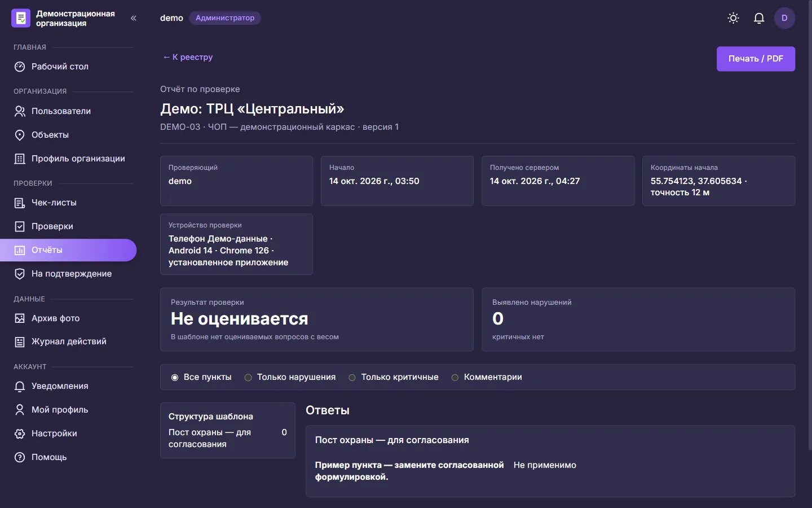812x508 pixels.
Task: Toggle the light theme sun icon
Action: tap(733, 18)
